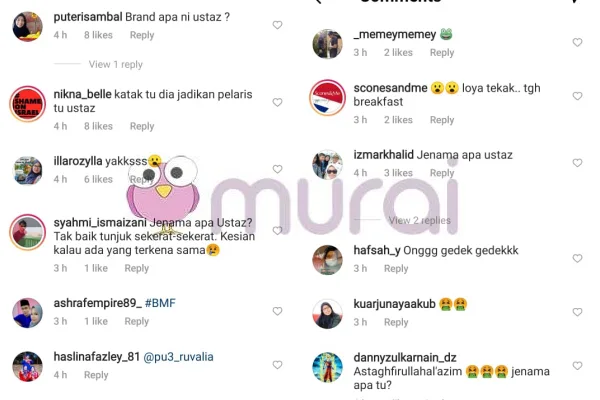The height and width of the screenshot is (400, 600).
Task: Tap the heart on izmarkhalid's comment
Action: coord(577,163)
